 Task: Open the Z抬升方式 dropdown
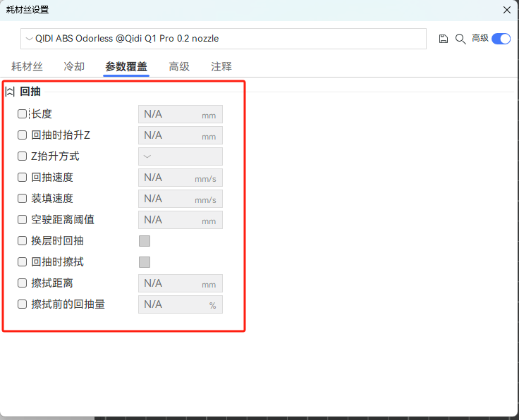tap(180, 156)
